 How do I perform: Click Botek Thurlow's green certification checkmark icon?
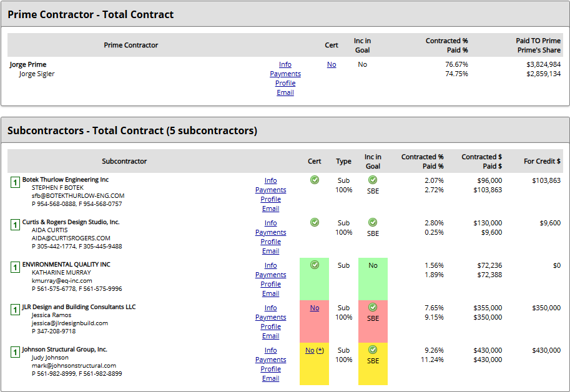pos(315,180)
